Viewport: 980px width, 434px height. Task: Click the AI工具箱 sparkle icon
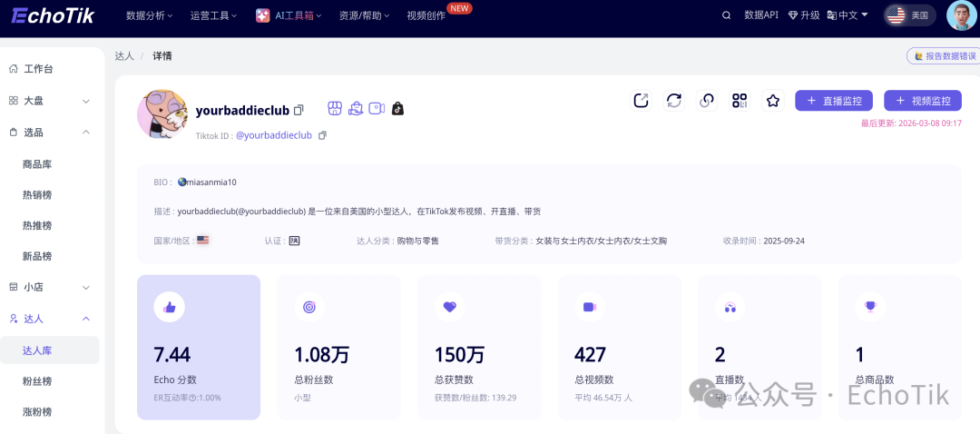(x=262, y=15)
